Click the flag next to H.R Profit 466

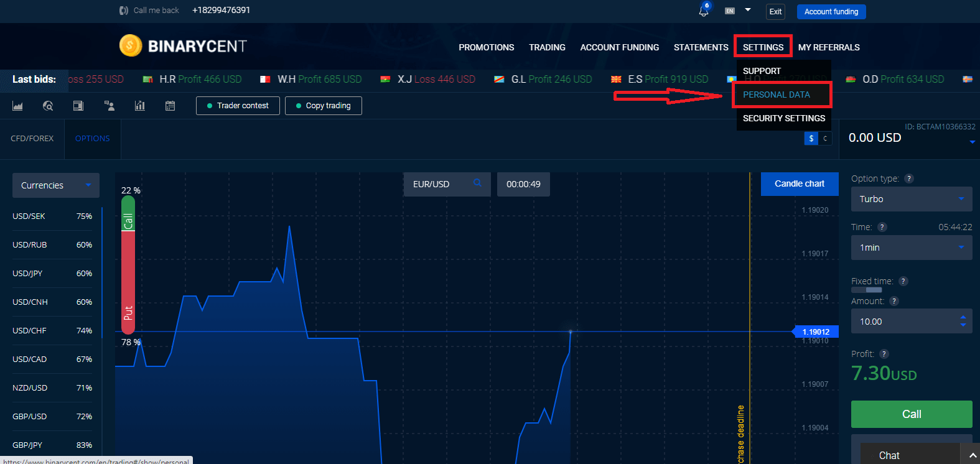(147, 80)
